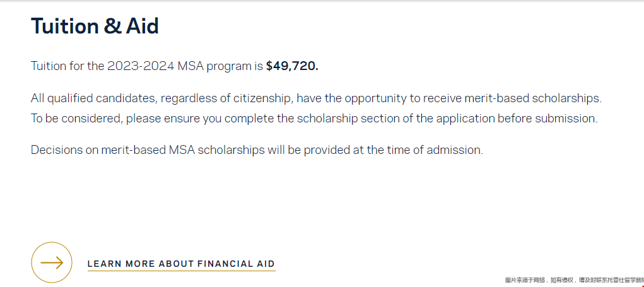Click the 'To be considered' sentence line
Screen dimensions: 644x287
314,119
